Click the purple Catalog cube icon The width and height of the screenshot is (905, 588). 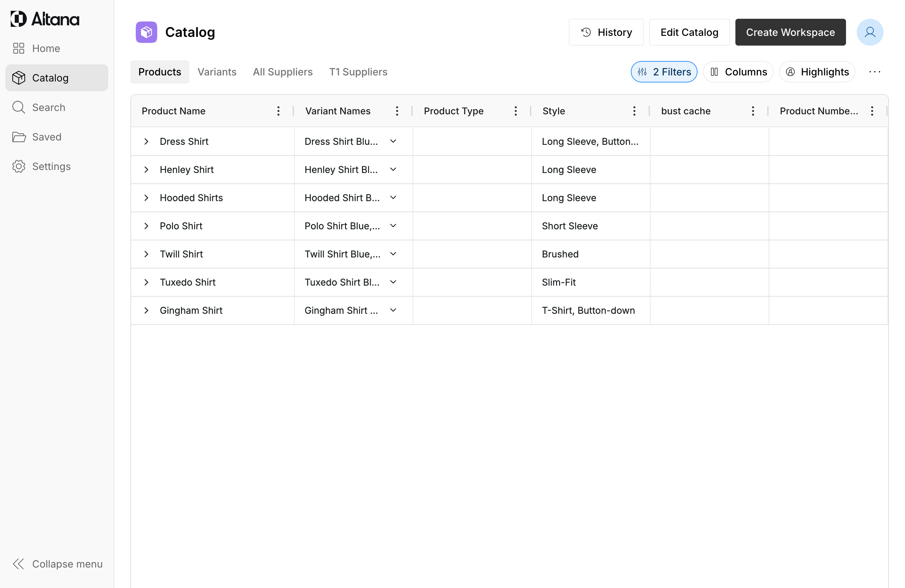pos(146,32)
